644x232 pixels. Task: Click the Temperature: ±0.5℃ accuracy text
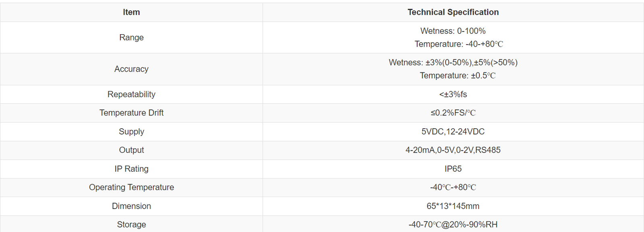point(457,76)
